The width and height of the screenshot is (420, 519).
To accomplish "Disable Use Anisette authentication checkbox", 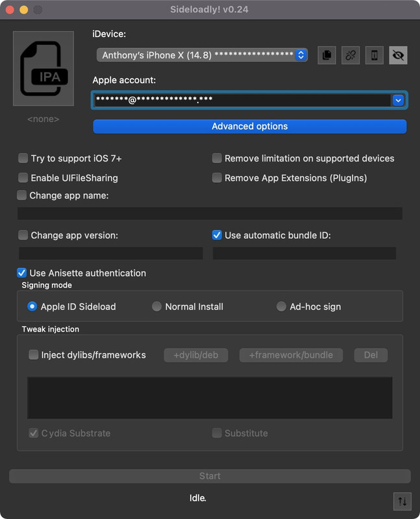I will 21,273.
